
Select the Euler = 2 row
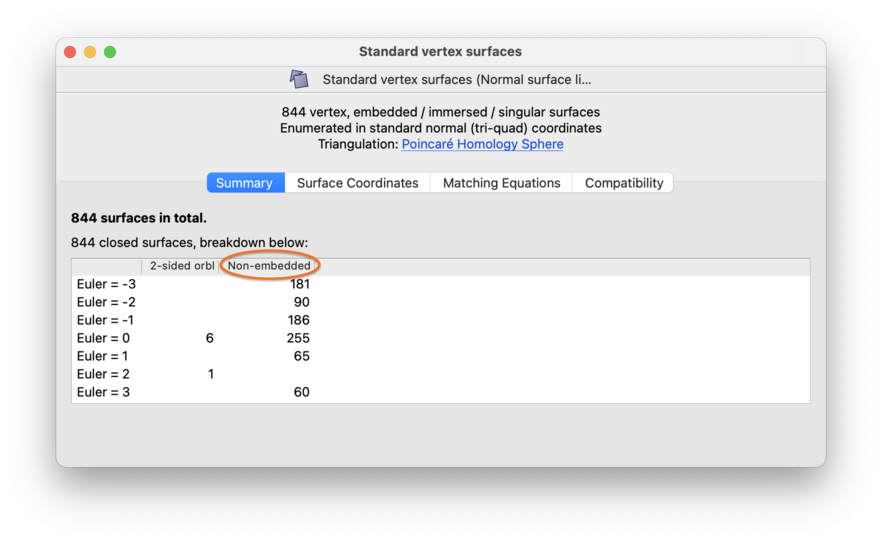pyautogui.click(x=440, y=374)
